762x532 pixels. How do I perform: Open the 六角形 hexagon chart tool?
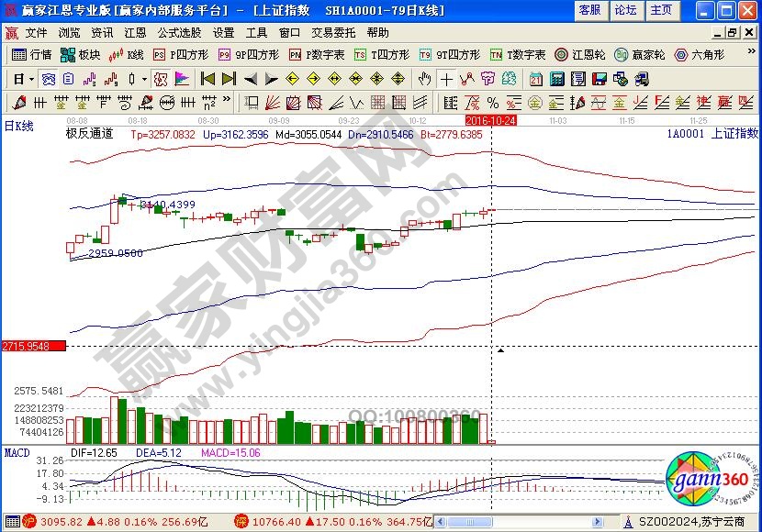pyautogui.click(x=700, y=55)
